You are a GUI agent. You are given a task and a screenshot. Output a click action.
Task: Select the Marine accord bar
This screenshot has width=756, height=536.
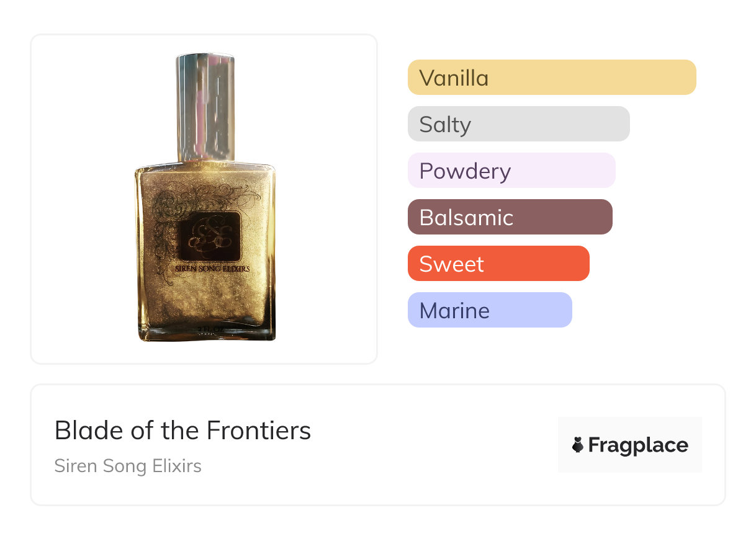[x=490, y=310]
